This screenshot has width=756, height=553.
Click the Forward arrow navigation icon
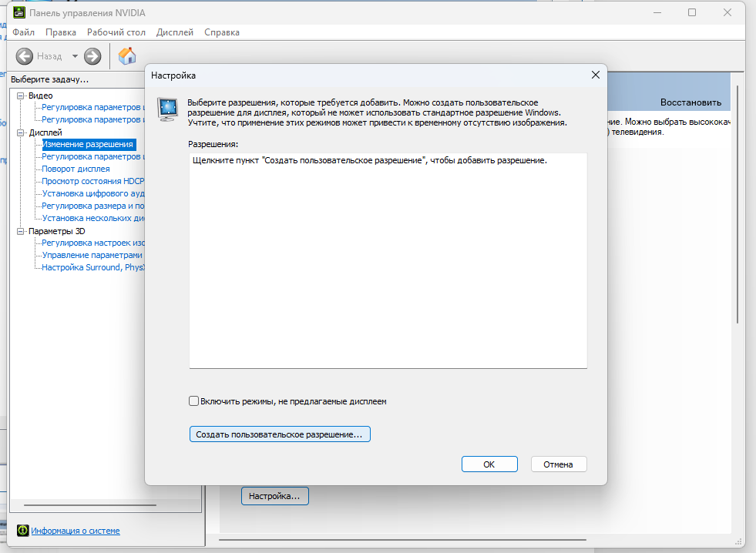tap(92, 56)
